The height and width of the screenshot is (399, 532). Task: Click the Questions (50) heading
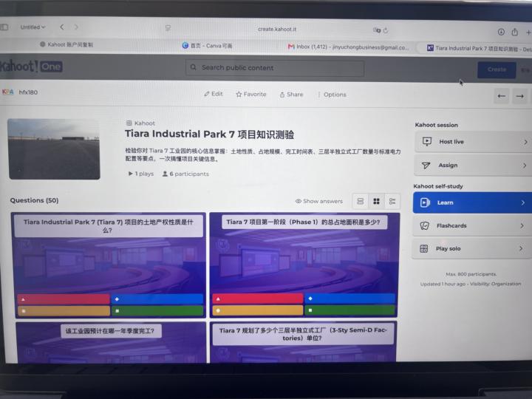pos(34,200)
